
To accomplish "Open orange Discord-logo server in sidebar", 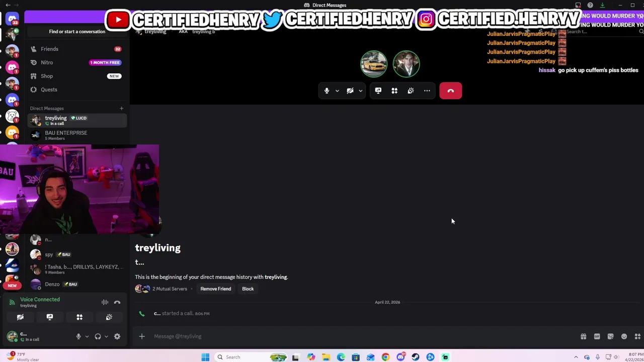I will pos(12,133).
